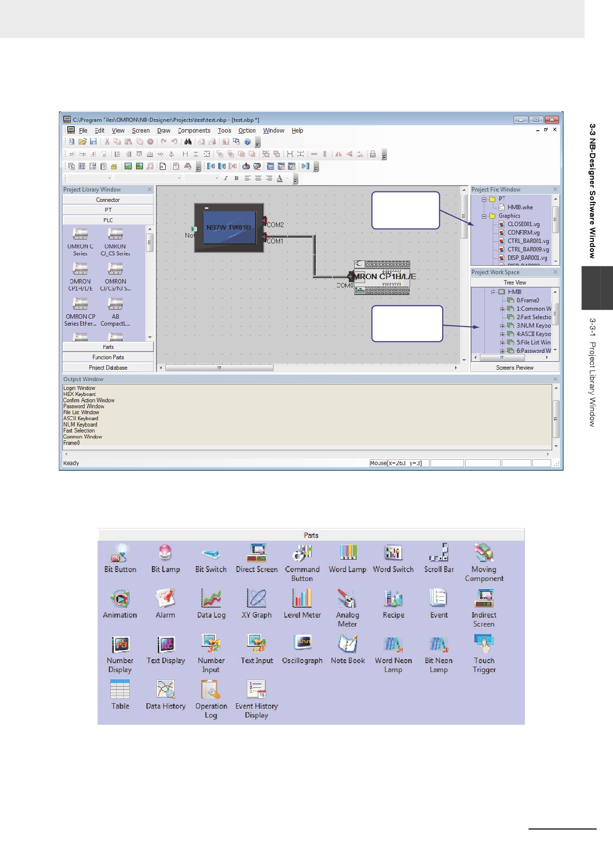This screenshot has width=613, height=868.
Task: Expand the 3:NUM Keyboard node
Action: point(502,326)
